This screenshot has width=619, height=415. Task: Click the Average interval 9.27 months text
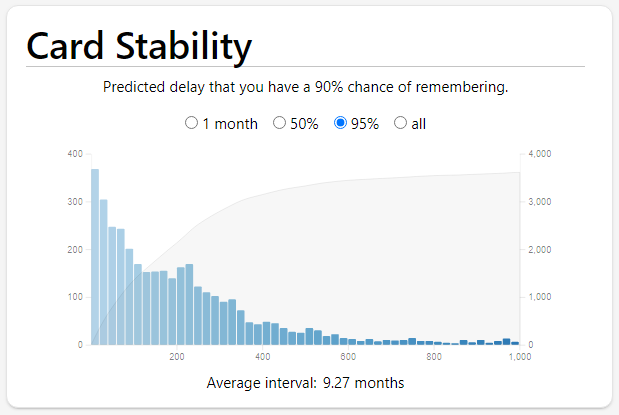point(306,383)
